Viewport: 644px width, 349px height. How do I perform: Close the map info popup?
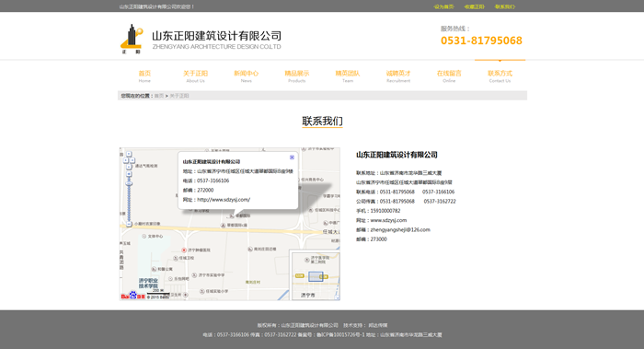click(x=292, y=157)
